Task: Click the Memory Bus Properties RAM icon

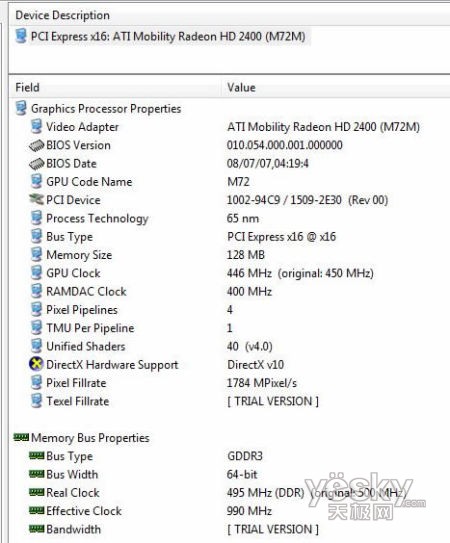Action: [x=21, y=438]
